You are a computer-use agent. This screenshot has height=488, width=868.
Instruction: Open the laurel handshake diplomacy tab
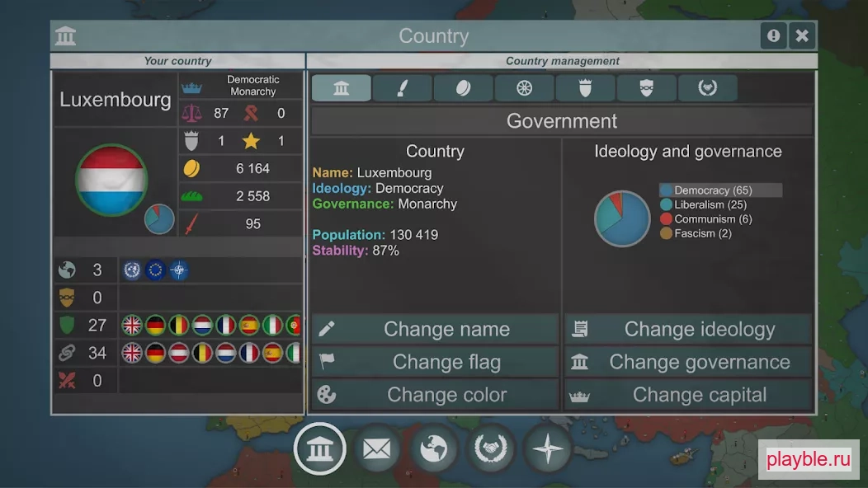(x=707, y=88)
